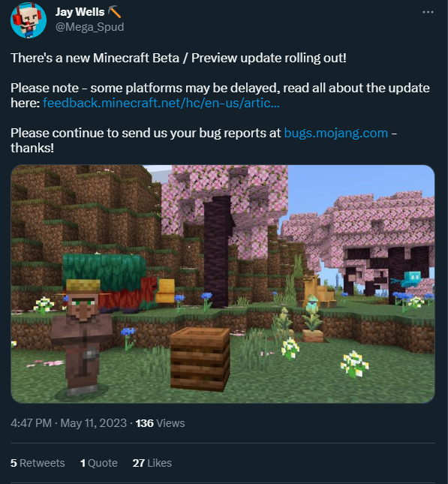The height and width of the screenshot is (484, 448).
Task: Click the composter block in the image
Action: tap(200, 359)
